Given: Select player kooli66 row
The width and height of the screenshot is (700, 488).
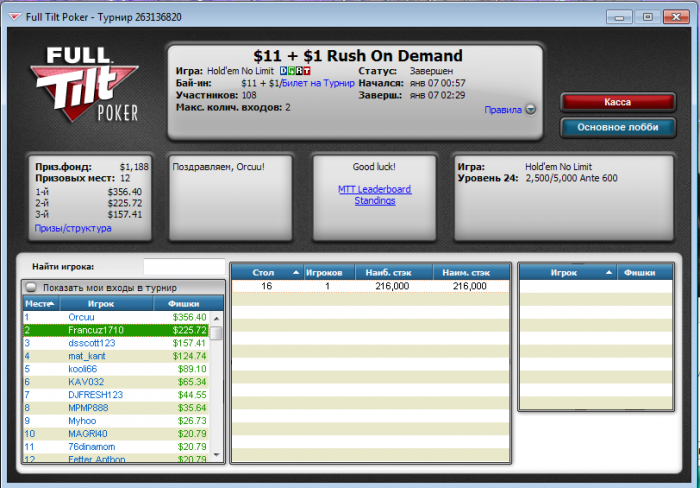Looking at the screenshot, I should click(x=116, y=369).
